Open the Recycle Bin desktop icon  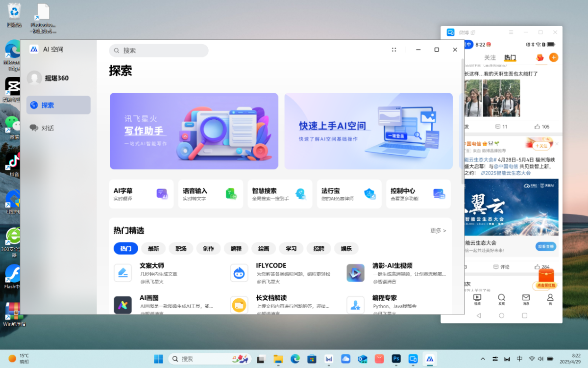(14, 15)
